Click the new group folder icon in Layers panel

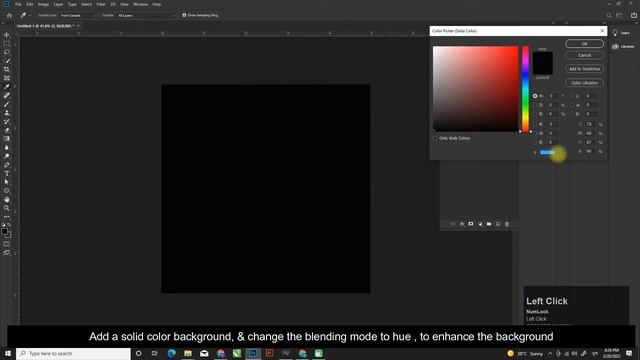pyautogui.click(x=489, y=224)
